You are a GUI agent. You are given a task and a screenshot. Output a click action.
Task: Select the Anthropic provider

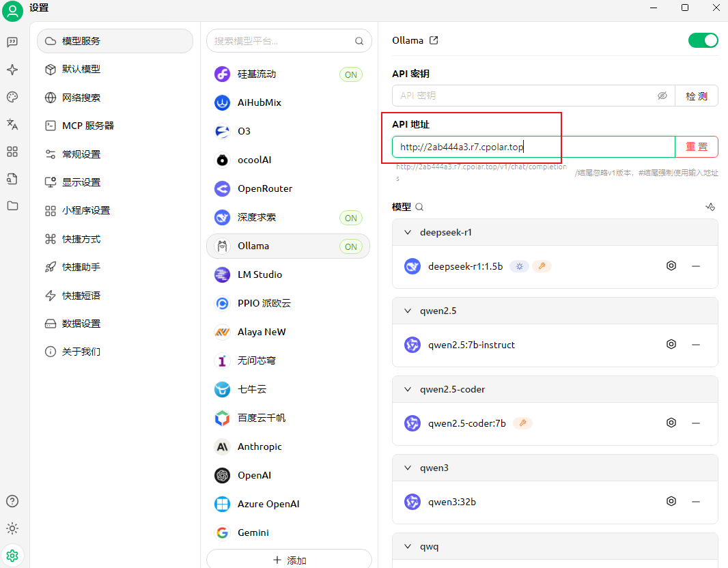point(288,447)
